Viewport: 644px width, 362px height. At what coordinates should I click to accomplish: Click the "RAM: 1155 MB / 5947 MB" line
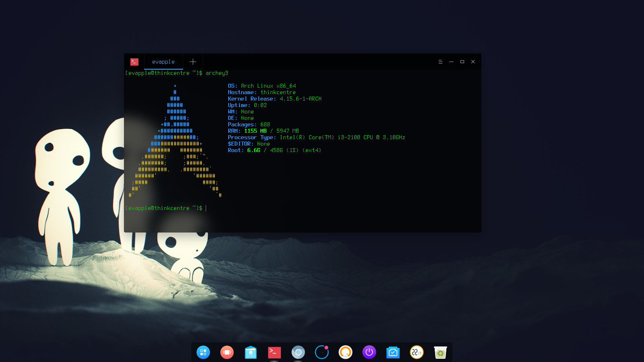click(263, 131)
